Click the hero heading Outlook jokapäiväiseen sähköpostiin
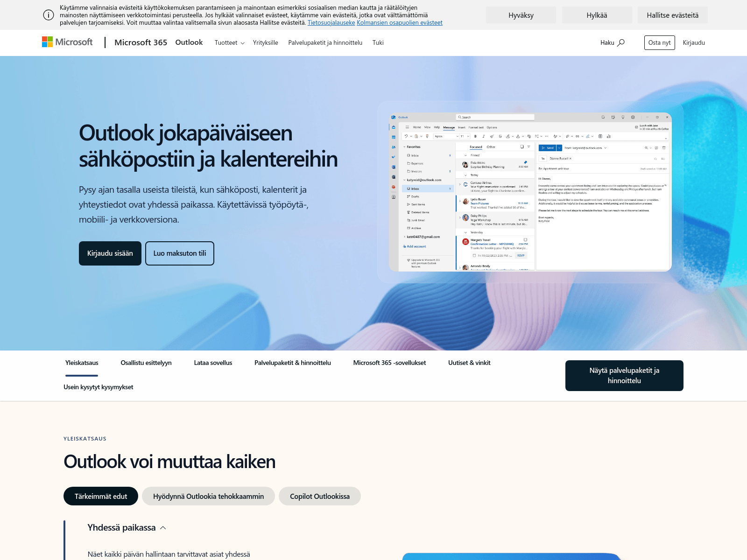This screenshot has width=747, height=560. click(208, 146)
